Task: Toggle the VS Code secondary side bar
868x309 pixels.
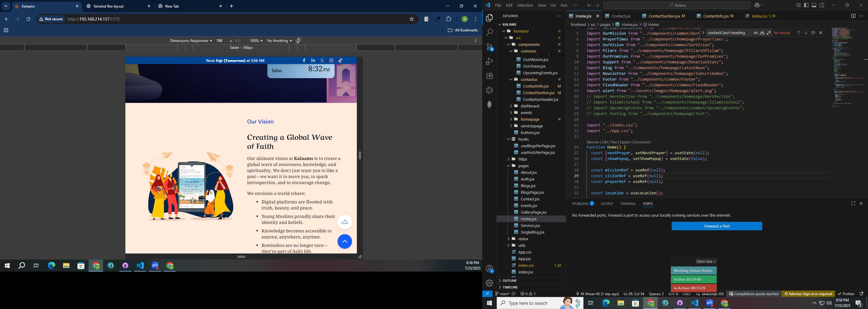Action: (822, 5)
